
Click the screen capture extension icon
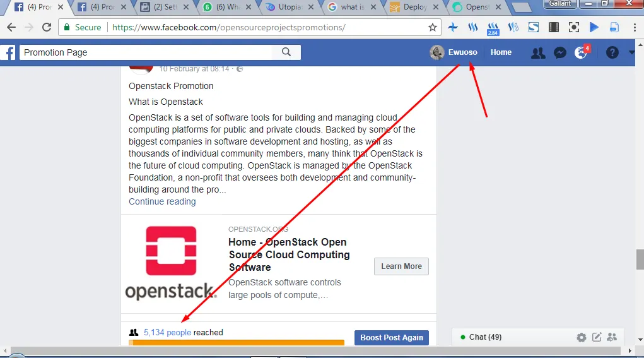574,28
